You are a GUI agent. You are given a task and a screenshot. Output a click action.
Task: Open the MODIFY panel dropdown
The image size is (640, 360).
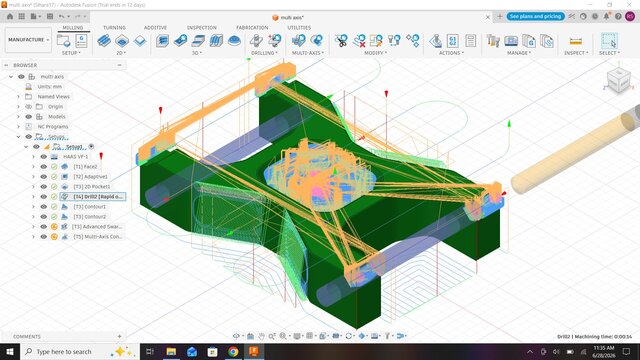376,53
